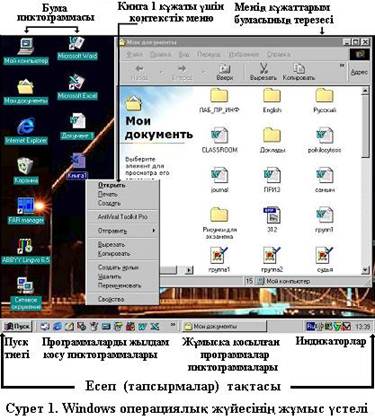
Task: Choose Открыть in the context menu
Action: point(122,185)
